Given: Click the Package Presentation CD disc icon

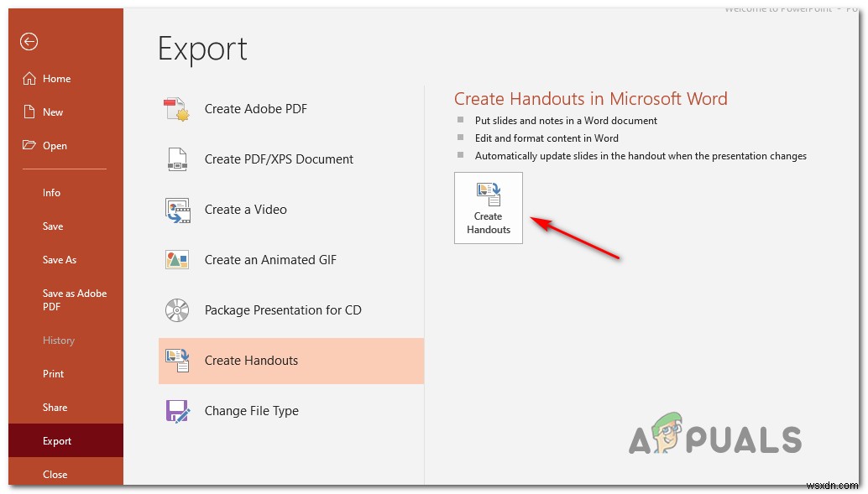Looking at the screenshot, I should point(177,310).
